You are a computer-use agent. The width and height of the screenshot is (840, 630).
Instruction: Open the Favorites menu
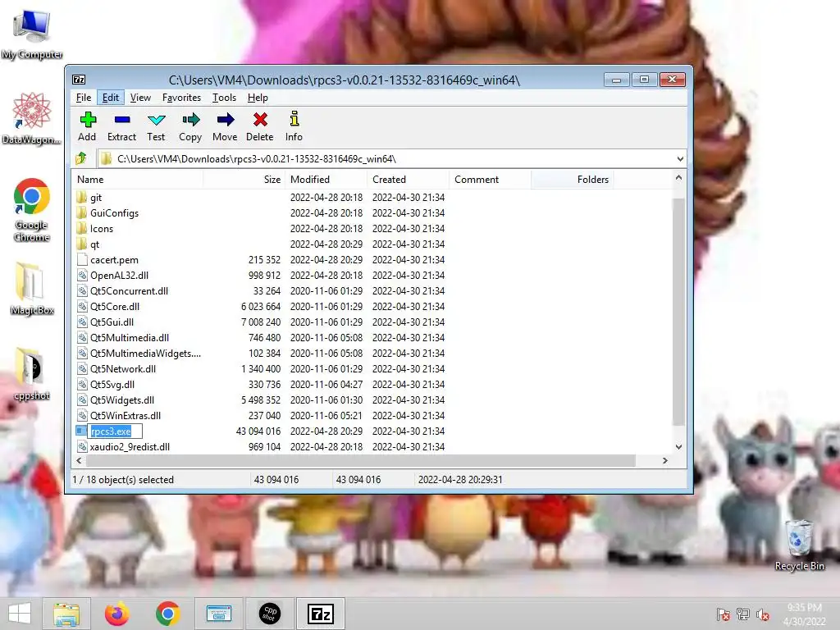[x=181, y=98]
